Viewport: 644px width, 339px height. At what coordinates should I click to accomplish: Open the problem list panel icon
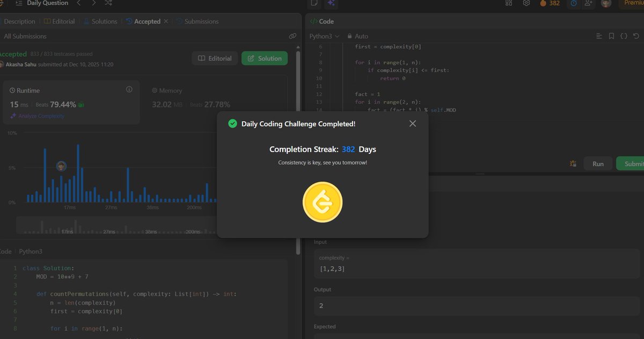point(19,3)
